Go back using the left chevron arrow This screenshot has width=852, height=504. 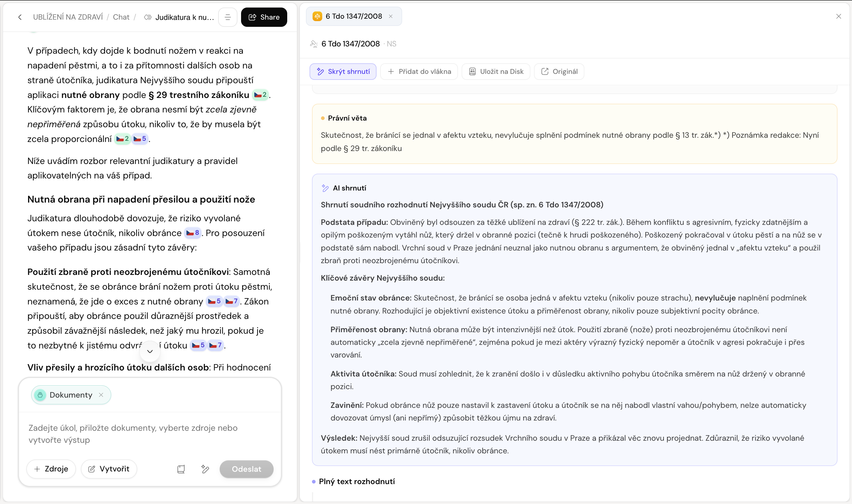click(x=20, y=17)
